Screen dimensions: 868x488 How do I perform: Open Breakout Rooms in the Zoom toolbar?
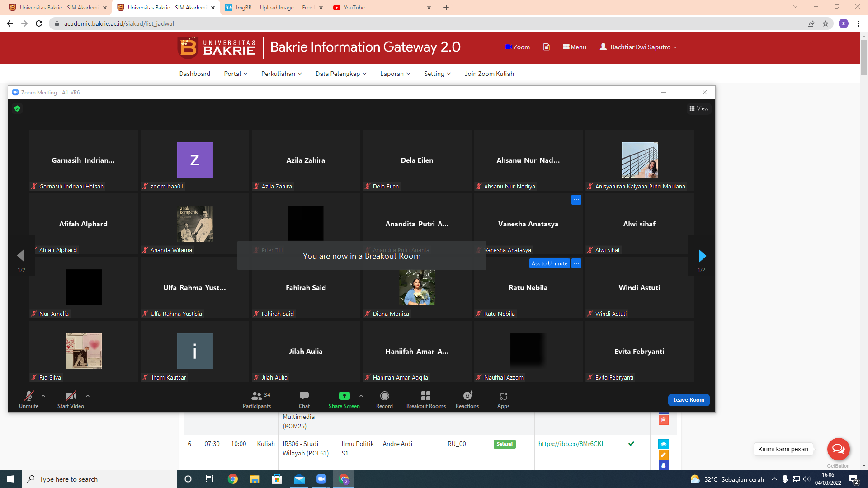point(426,400)
